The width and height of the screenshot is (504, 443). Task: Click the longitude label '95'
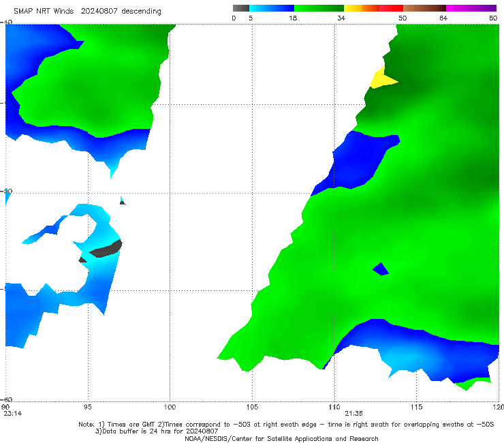(x=88, y=407)
